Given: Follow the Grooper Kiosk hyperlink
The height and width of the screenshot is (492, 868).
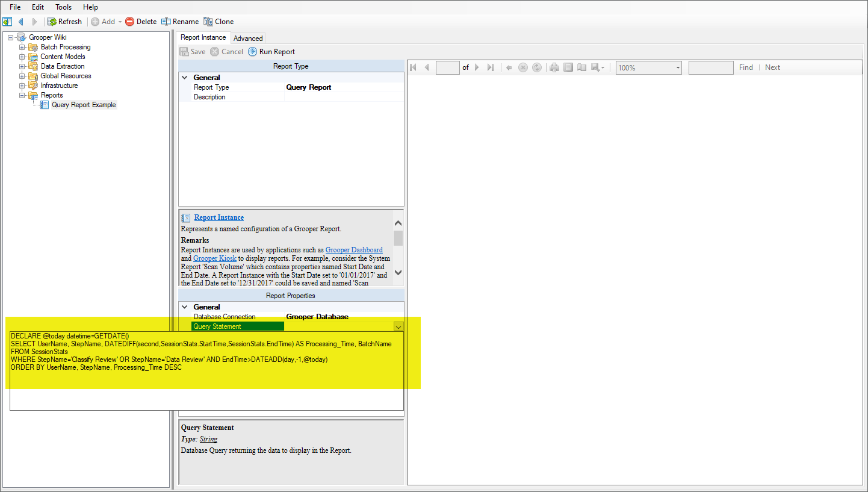Looking at the screenshot, I should (x=215, y=258).
